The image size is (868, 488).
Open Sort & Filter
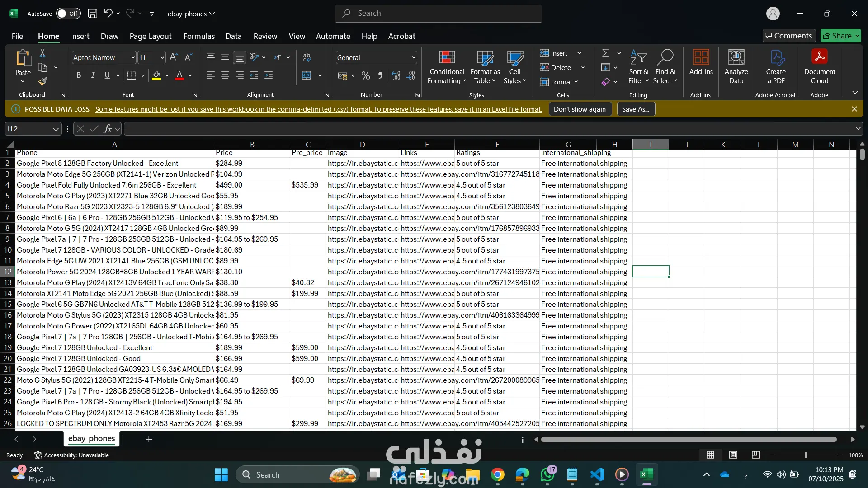click(x=638, y=68)
